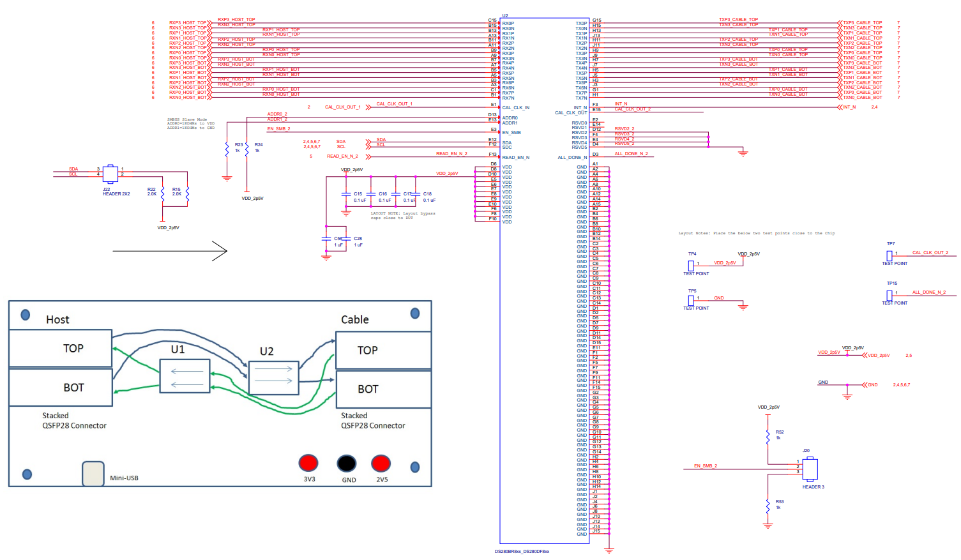
Task: Click the EN_SMB_2 net label near J20
Action: tap(706, 466)
